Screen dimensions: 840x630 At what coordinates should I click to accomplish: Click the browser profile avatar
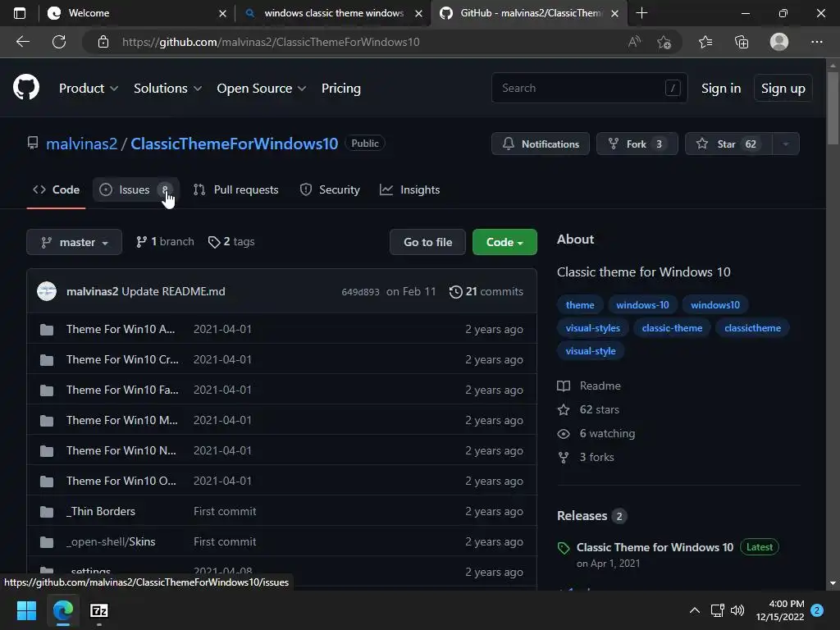(x=779, y=42)
